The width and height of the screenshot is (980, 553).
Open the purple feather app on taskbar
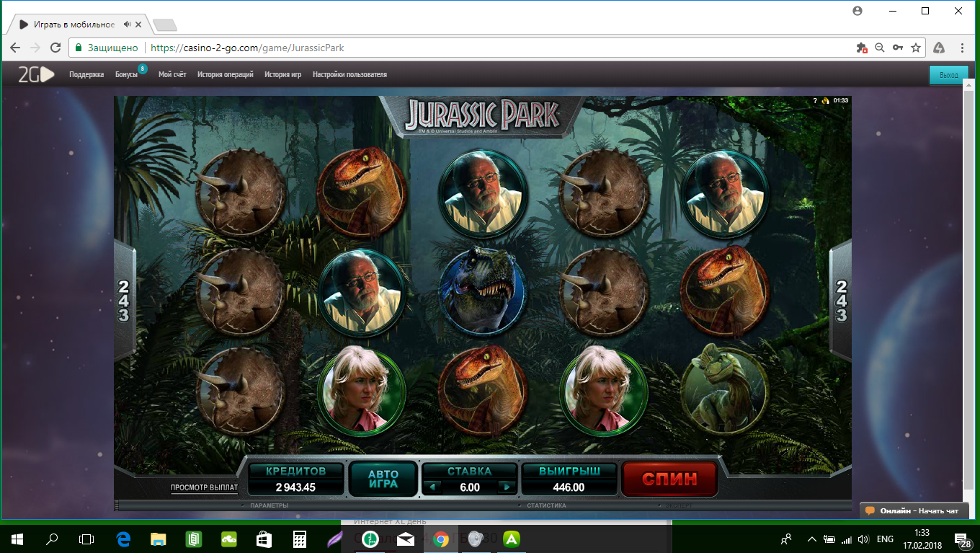[335, 539]
